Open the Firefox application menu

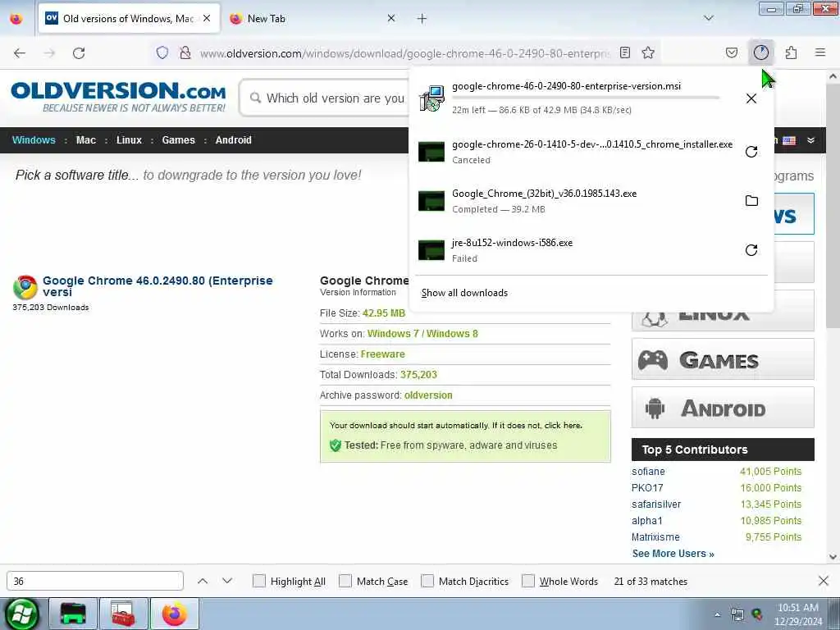click(x=820, y=52)
